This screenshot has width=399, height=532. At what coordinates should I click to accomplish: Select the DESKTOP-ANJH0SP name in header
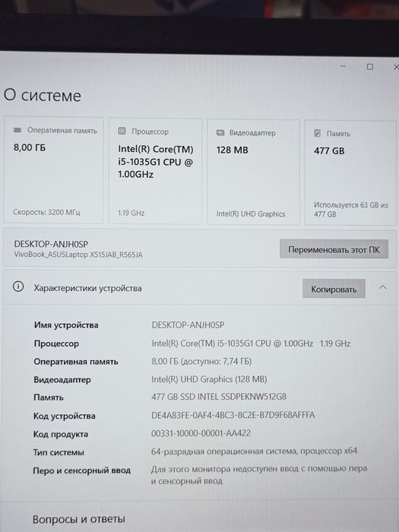click(51, 244)
